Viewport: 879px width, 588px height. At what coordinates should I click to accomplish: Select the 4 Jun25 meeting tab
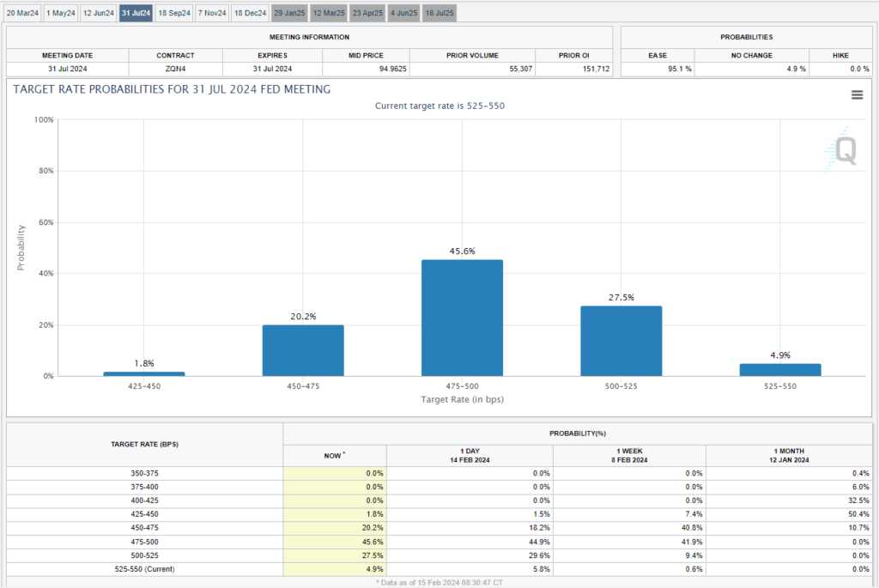tap(404, 13)
